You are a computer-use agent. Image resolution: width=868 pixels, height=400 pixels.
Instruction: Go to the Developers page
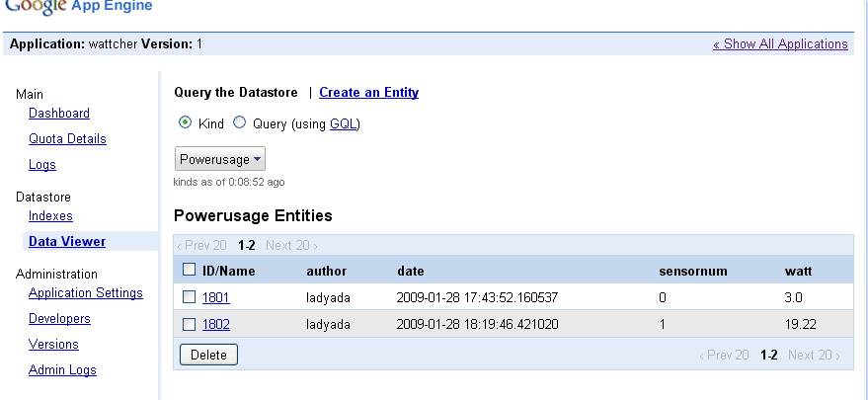coord(59,319)
